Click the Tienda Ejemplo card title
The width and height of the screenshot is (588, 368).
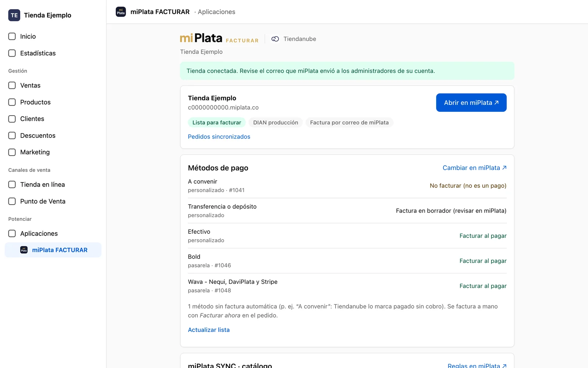[x=212, y=98]
